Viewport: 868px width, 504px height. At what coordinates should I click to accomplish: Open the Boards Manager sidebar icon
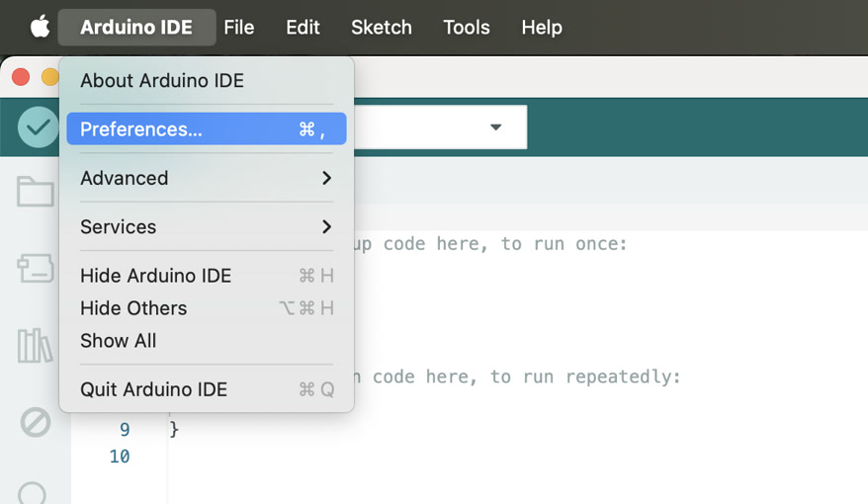[x=35, y=269]
